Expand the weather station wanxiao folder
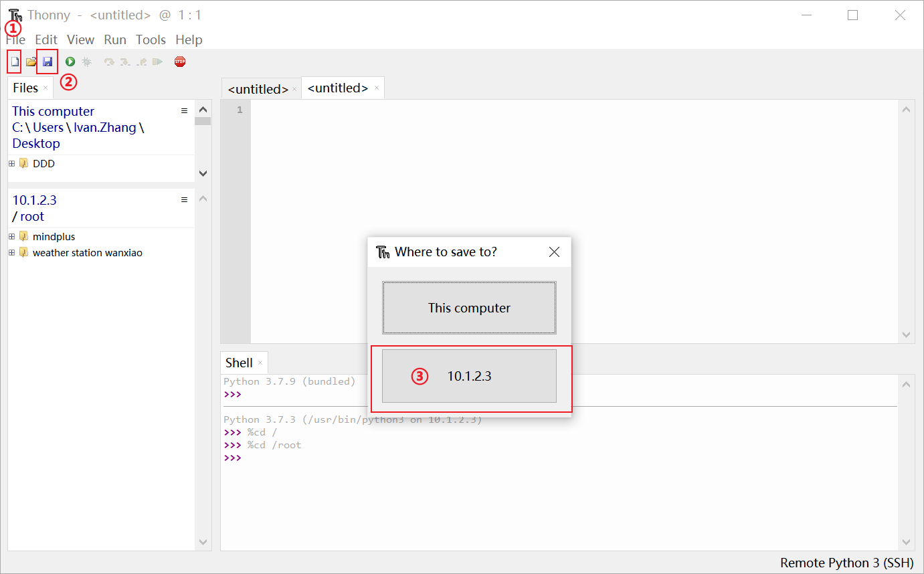Image resolution: width=924 pixels, height=574 pixels. pos(11,252)
